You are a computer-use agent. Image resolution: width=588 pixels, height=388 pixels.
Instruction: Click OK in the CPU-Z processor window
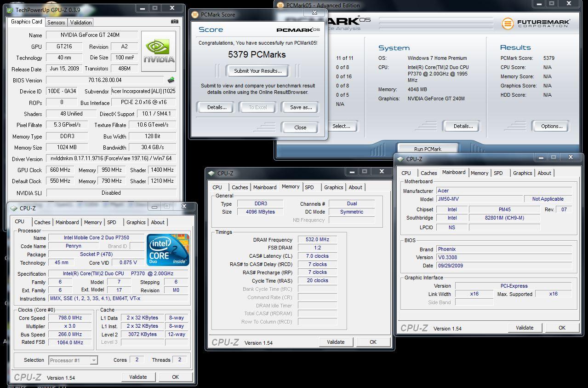point(175,376)
